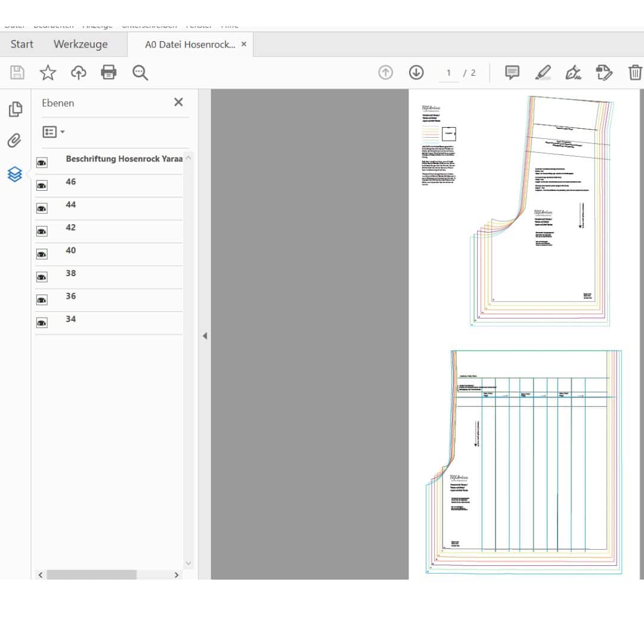The height and width of the screenshot is (644, 644).
Task: Toggle visibility of layer 46
Action: (42, 186)
